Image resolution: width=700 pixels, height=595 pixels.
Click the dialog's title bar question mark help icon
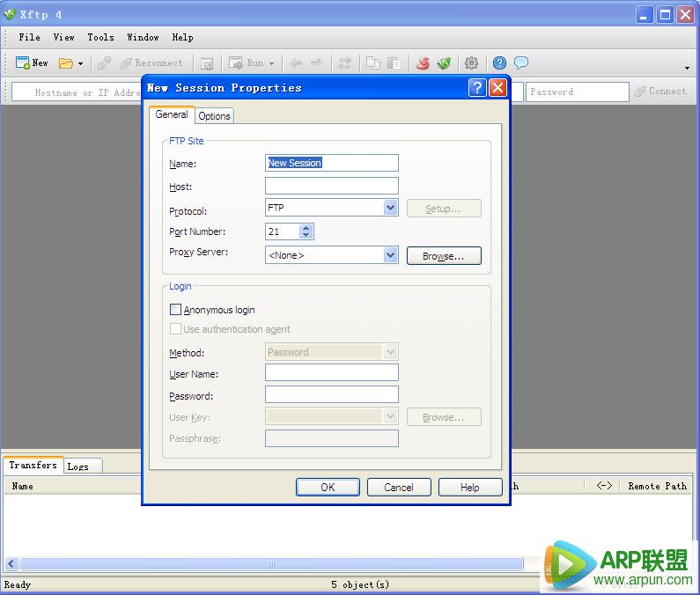click(476, 87)
